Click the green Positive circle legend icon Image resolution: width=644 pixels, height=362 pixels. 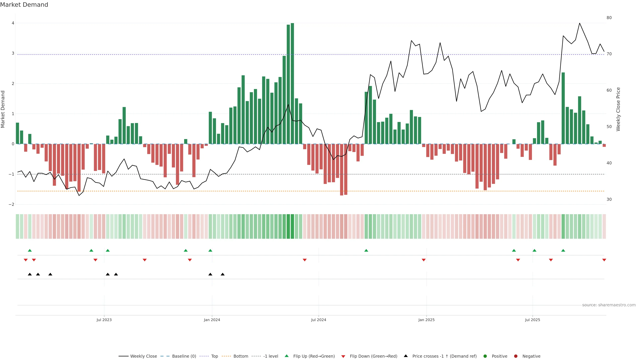tap(485, 356)
